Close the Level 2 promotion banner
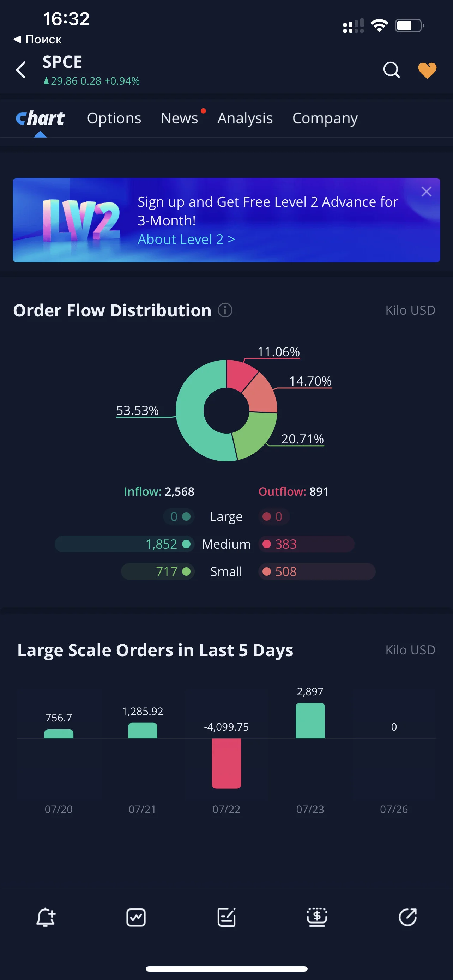The height and width of the screenshot is (980, 453). [x=427, y=191]
